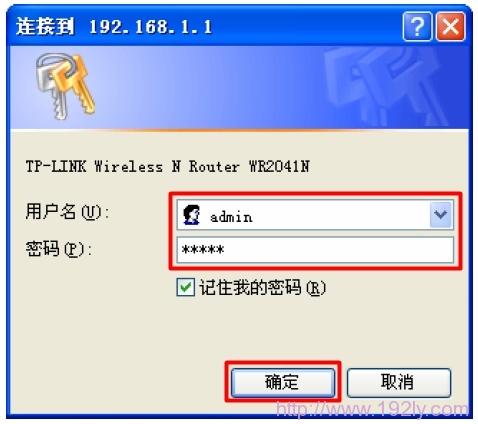This screenshot has width=478, height=424.
Task: Click the www.192ly.com watermark link
Action: [373, 409]
